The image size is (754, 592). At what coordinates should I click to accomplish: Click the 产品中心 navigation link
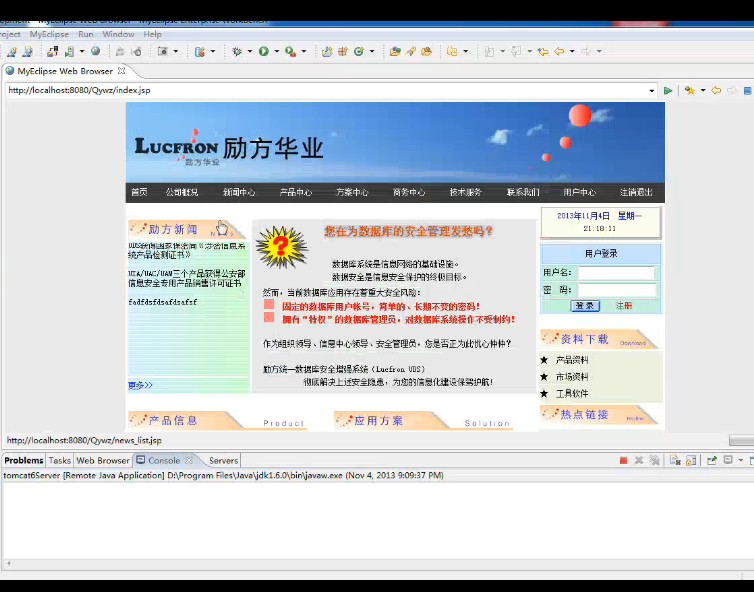pos(295,192)
